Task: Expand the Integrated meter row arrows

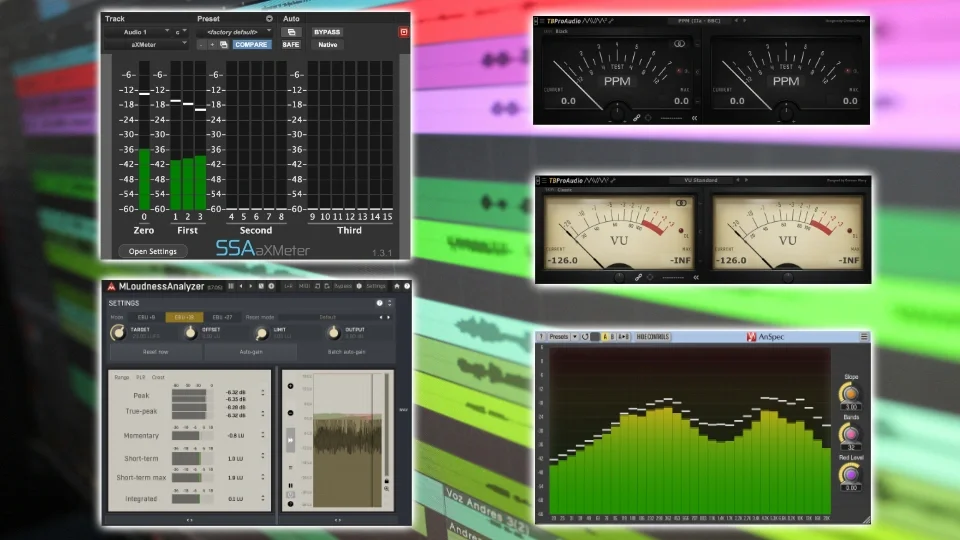Action: 263,498
